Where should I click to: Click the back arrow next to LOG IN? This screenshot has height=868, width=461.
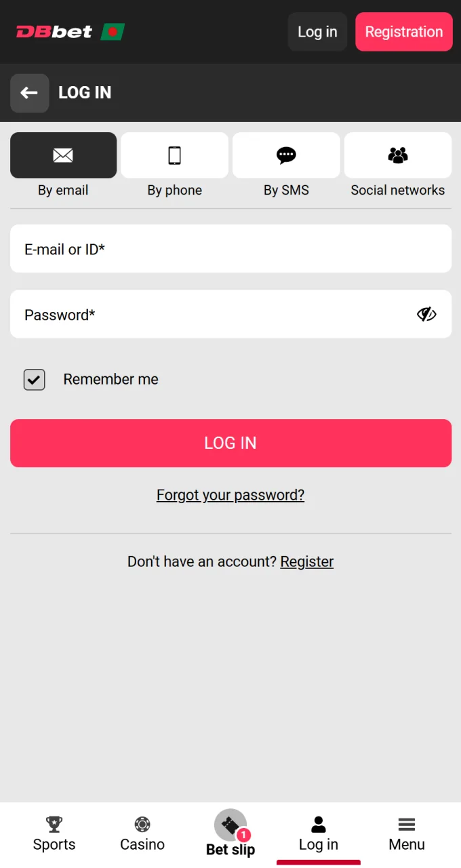pyautogui.click(x=29, y=93)
